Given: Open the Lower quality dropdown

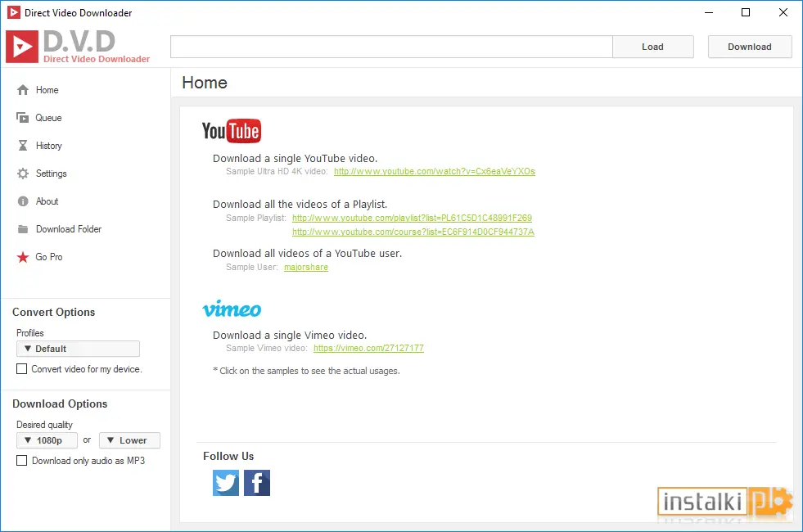Looking at the screenshot, I should click(129, 440).
